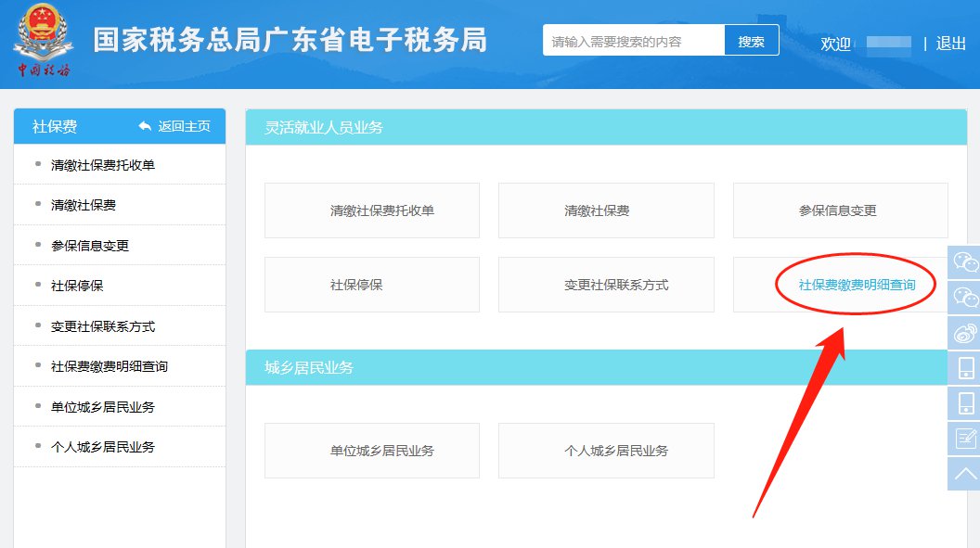Click the back-to-top arrow icon
The height and width of the screenshot is (548, 980).
pos(965,474)
